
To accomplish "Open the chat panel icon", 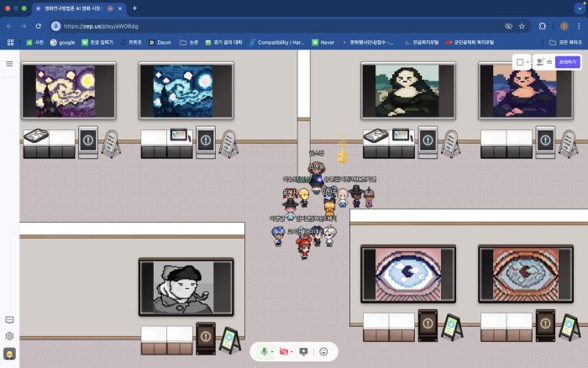I will (x=9, y=320).
